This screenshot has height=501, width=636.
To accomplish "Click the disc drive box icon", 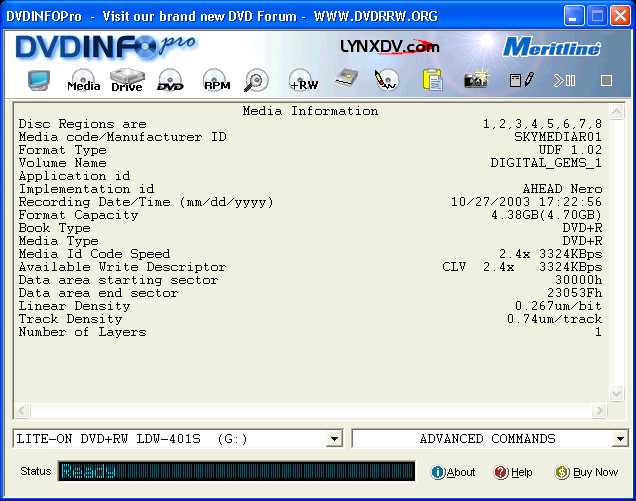I will tap(347, 79).
